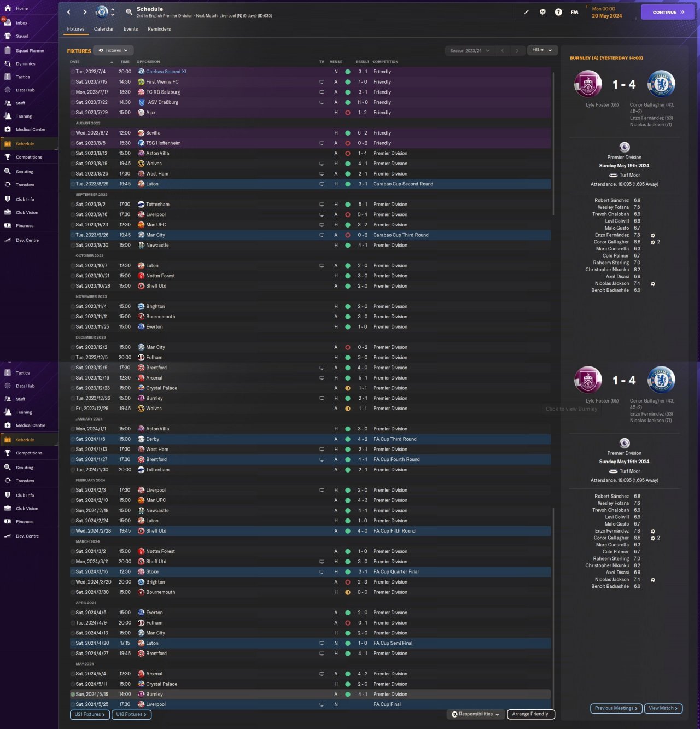Go to the previous season arrow
This screenshot has width=700, height=729.
(502, 50)
